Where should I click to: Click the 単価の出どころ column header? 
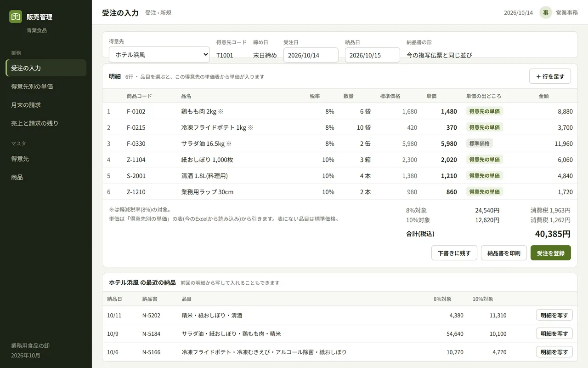[x=484, y=96]
